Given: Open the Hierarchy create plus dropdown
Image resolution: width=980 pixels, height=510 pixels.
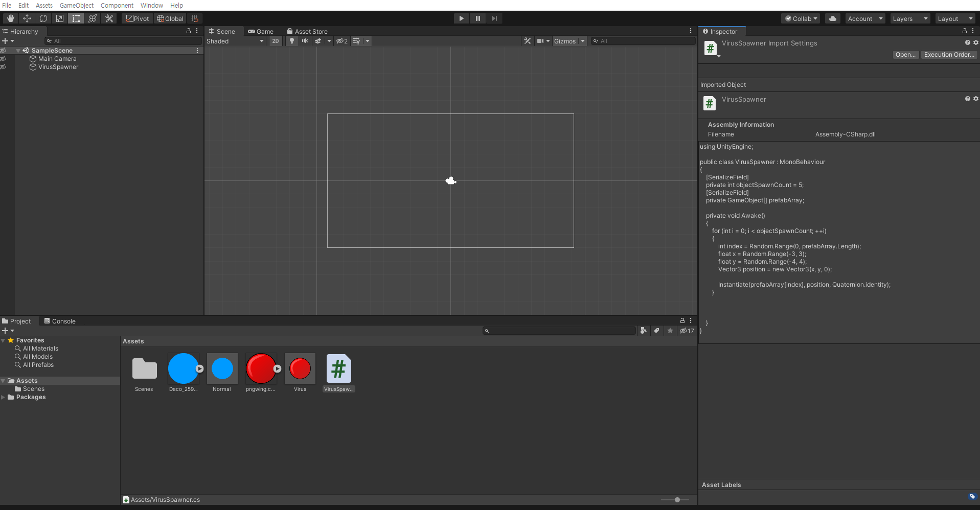Looking at the screenshot, I should pos(8,41).
